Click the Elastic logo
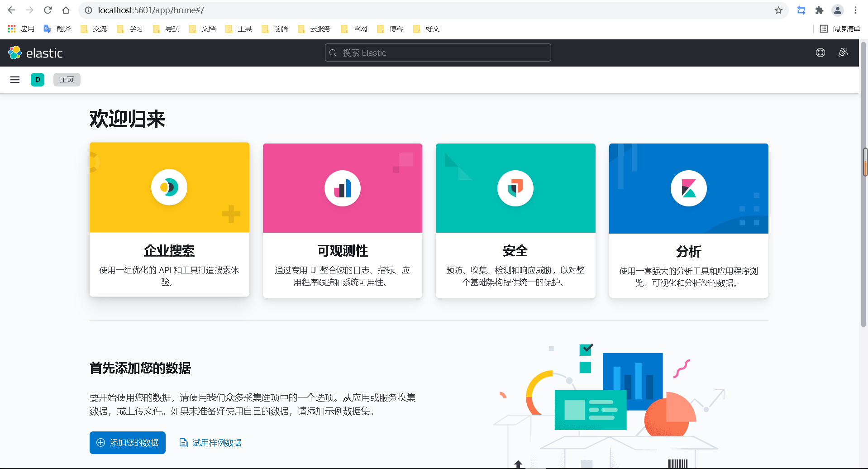 point(35,53)
